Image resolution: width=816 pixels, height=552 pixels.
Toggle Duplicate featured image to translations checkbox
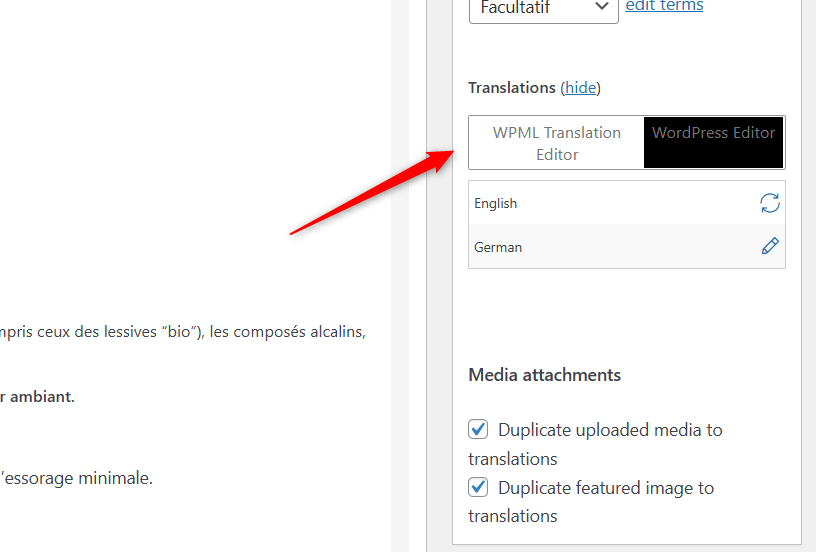click(478, 487)
